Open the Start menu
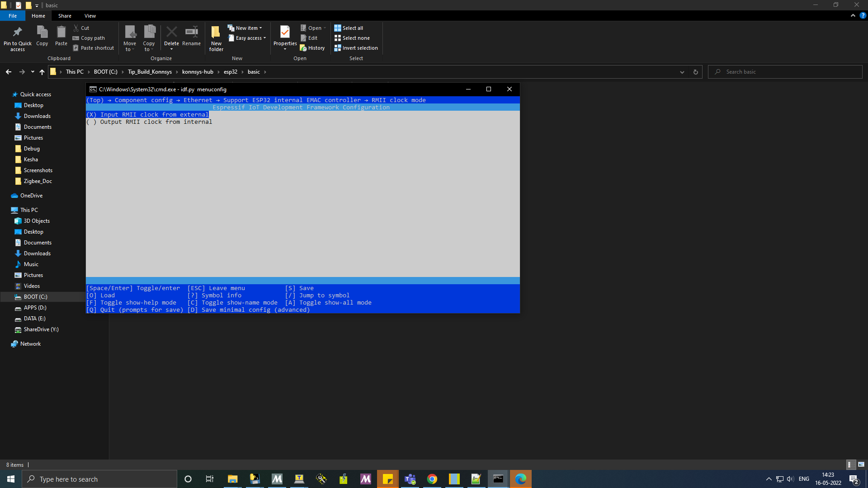This screenshot has height=488, width=868. [x=11, y=479]
